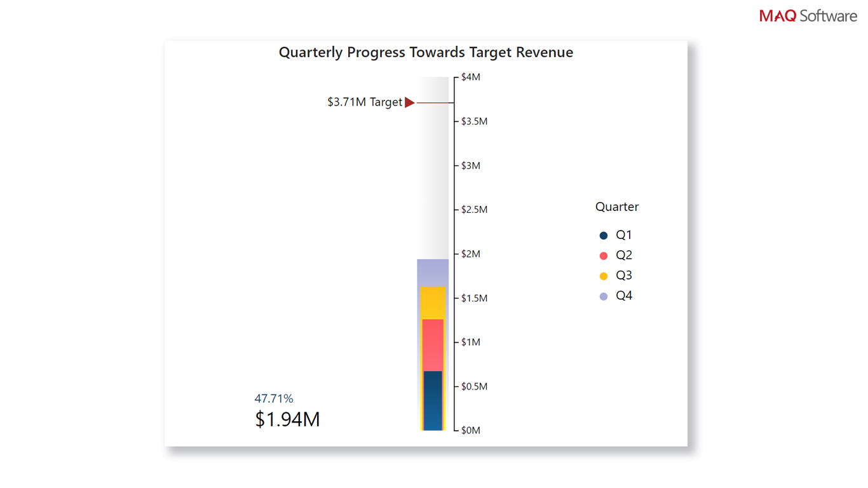Click the chart title Quarterly Progress Towards Target Revenue
The height and width of the screenshot is (488, 868).
click(x=426, y=53)
